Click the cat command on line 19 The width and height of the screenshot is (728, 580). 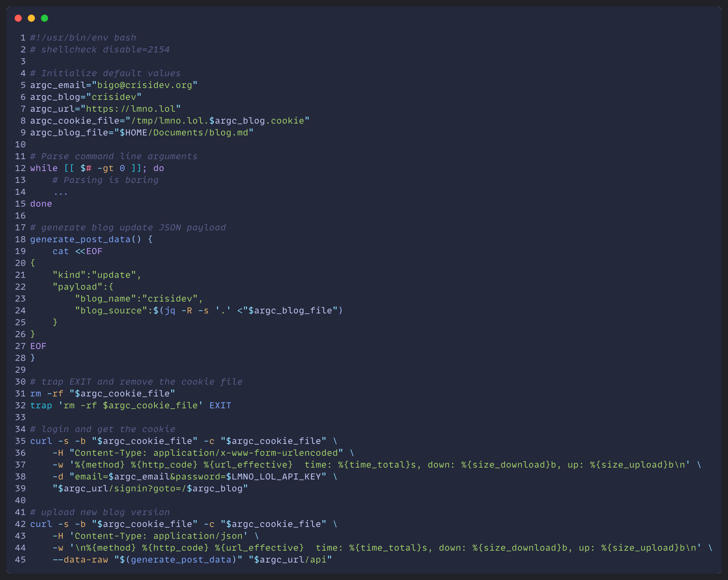[x=60, y=251]
